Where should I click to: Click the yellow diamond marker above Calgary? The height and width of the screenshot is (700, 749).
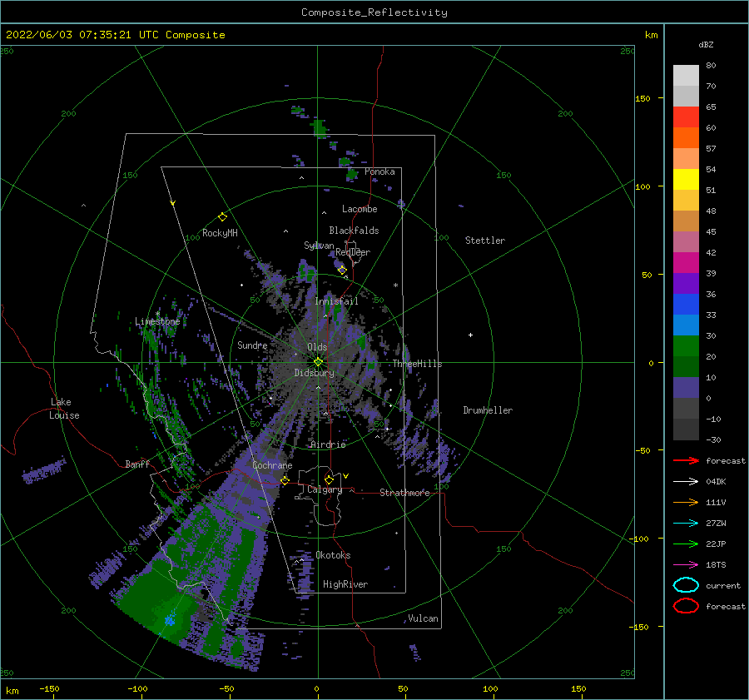click(x=329, y=479)
